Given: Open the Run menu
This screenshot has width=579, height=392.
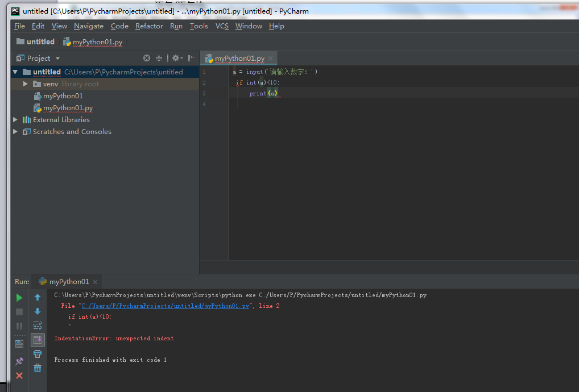Looking at the screenshot, I should (x=176, y=26).
